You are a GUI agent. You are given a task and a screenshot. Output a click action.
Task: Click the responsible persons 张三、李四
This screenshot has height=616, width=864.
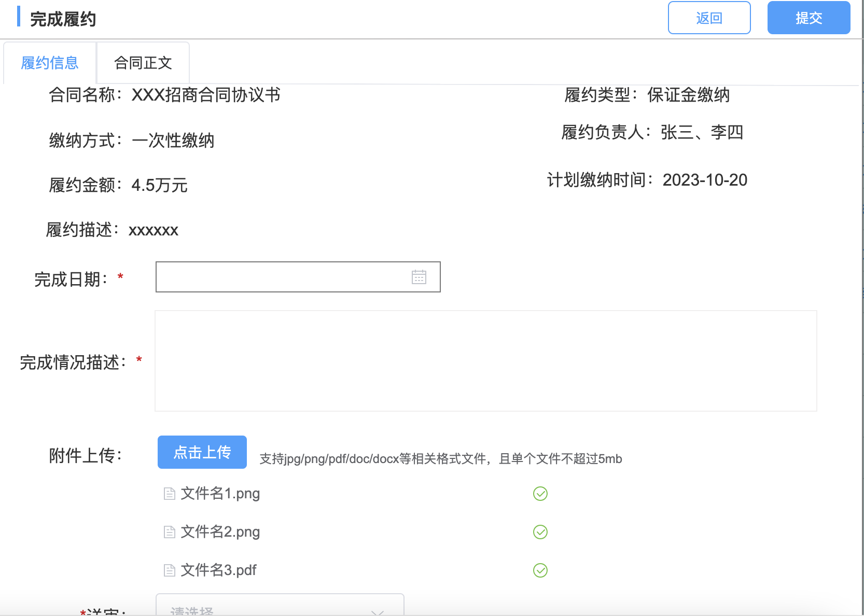point(702,132)
